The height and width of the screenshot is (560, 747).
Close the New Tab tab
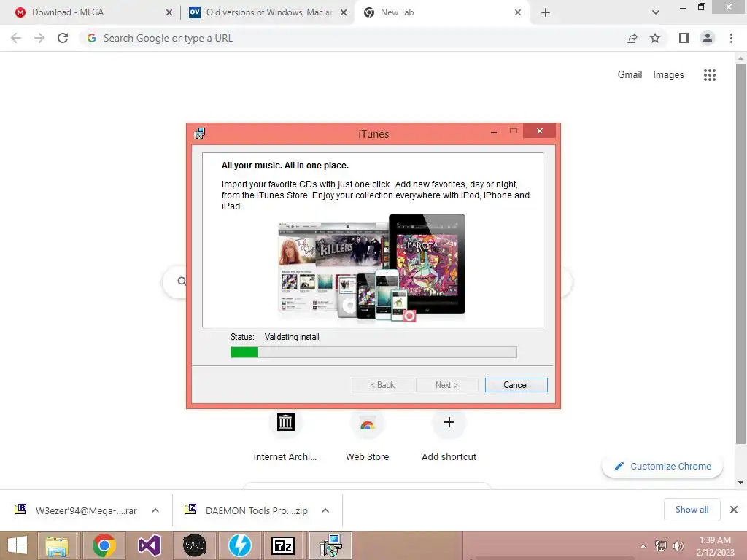click(x=518, y=12)
